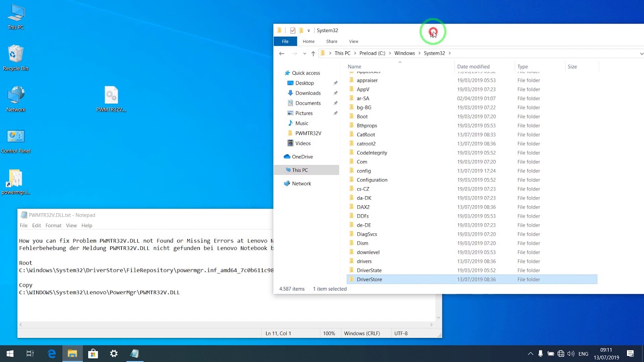The image size is (644, 362).
Task: Open Pictures in Quick access
Action: coord(299,113)
